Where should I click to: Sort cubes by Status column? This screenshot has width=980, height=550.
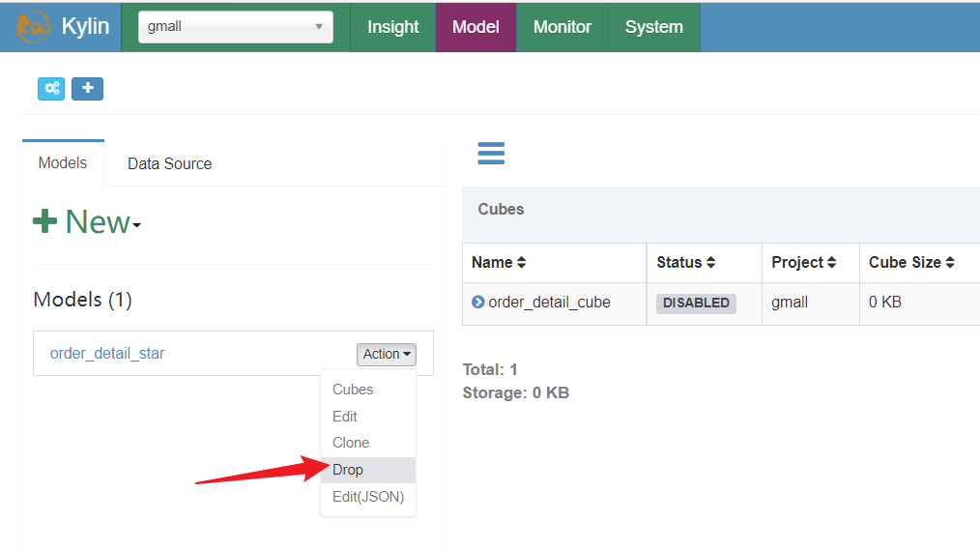click(x=685, y=263)
